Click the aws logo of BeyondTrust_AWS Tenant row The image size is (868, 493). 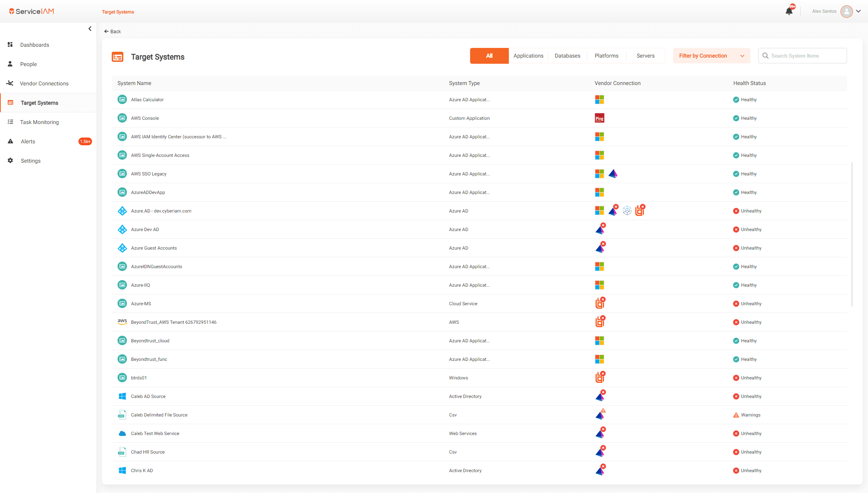coord(122,322)
